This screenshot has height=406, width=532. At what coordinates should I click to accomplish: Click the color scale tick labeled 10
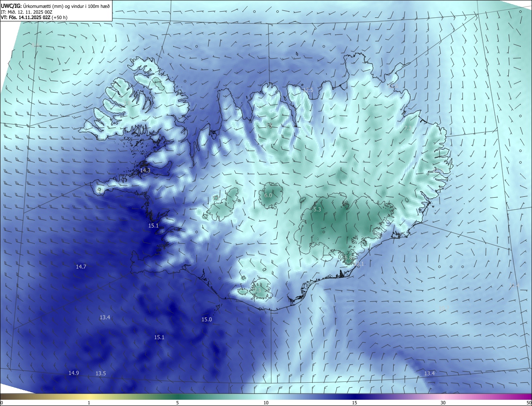pos(266,403)
